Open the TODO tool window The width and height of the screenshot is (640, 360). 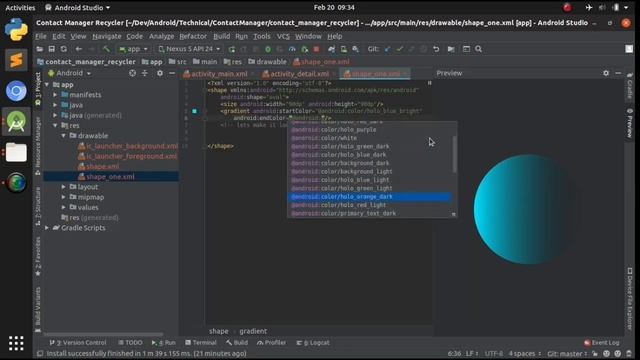coord(130,343)
